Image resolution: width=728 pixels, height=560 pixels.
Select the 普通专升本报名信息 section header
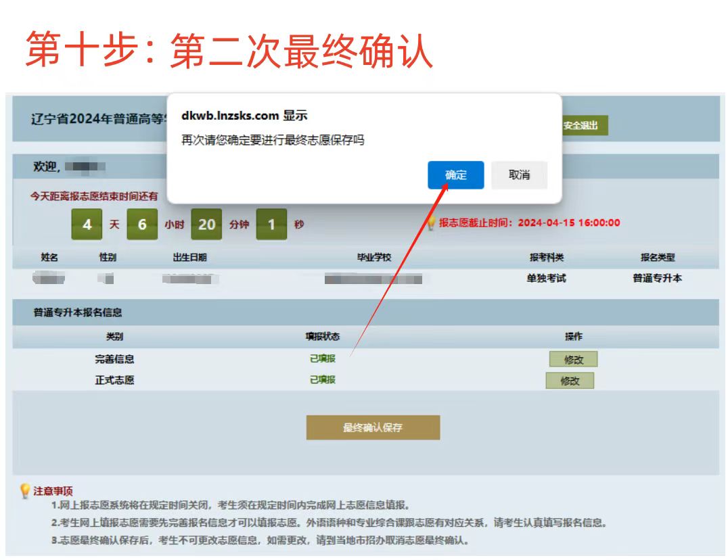click(x=78, y=313)
